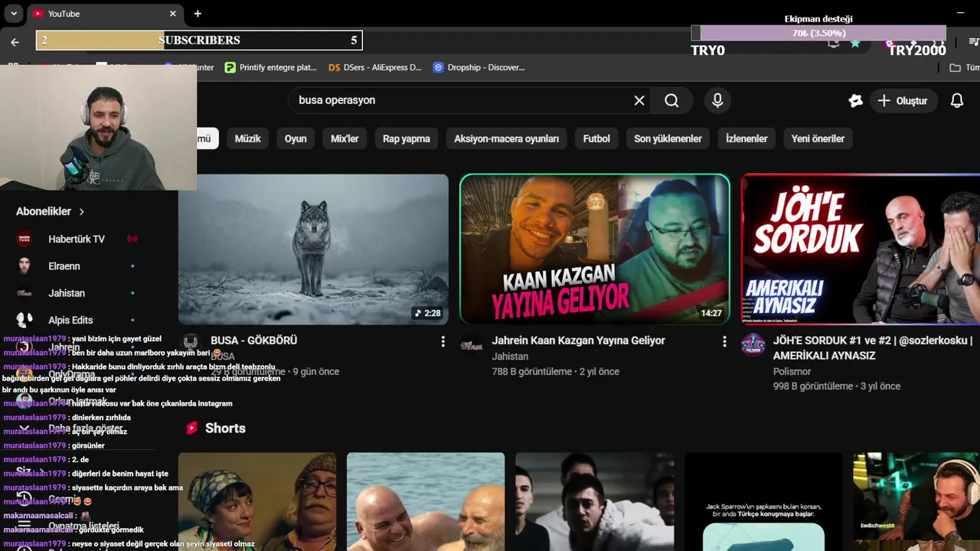Open the Dropship - Discover bookmark

[479, 67]
